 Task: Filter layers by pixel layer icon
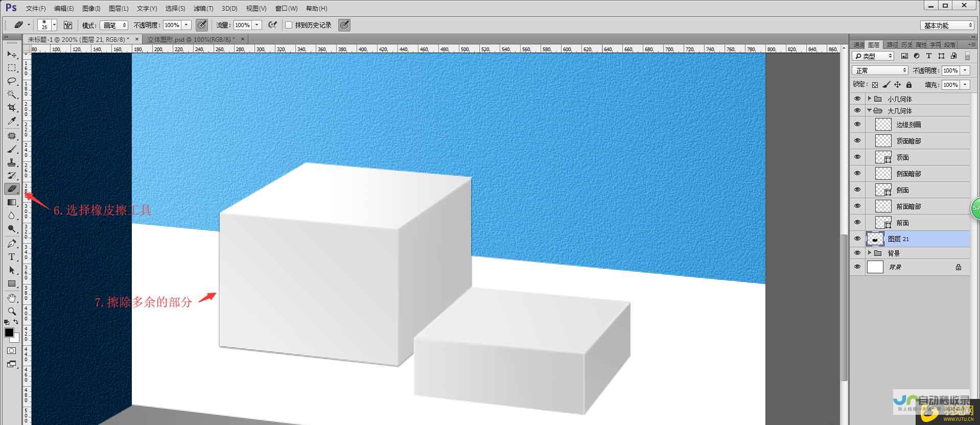click(x=904, y=56)
